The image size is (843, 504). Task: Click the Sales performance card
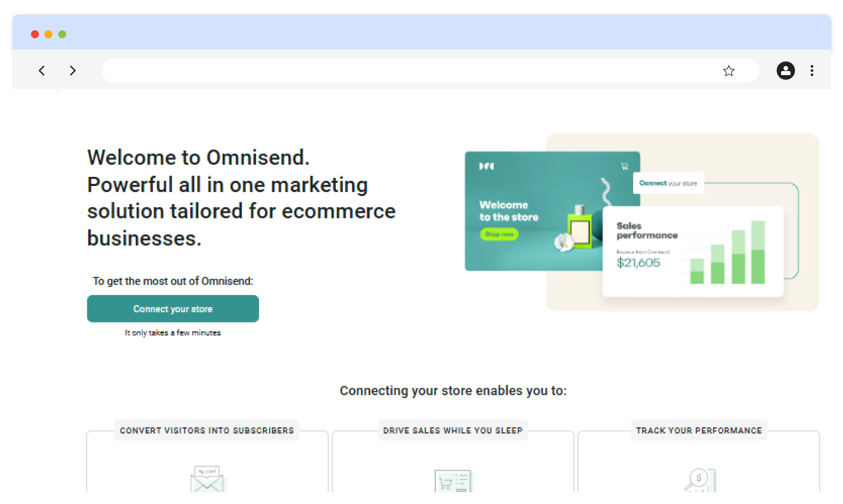pos(647,231)
